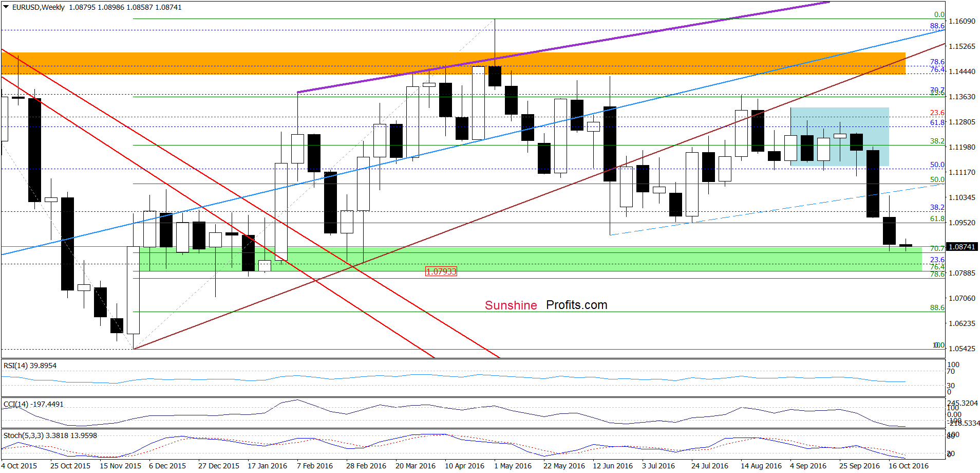Screen dimensions: 980x473
Task: Select the green 0.0 Fibonacci level label
Action: coord(939,14)
